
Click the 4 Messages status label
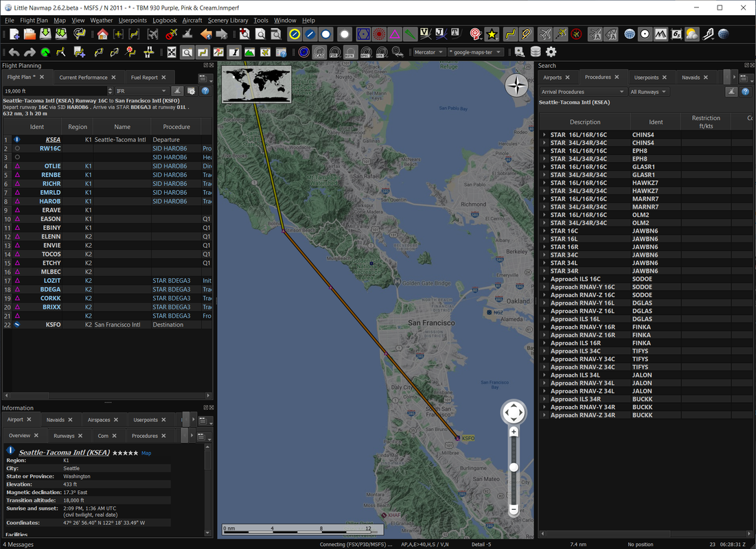pos(18,544)
